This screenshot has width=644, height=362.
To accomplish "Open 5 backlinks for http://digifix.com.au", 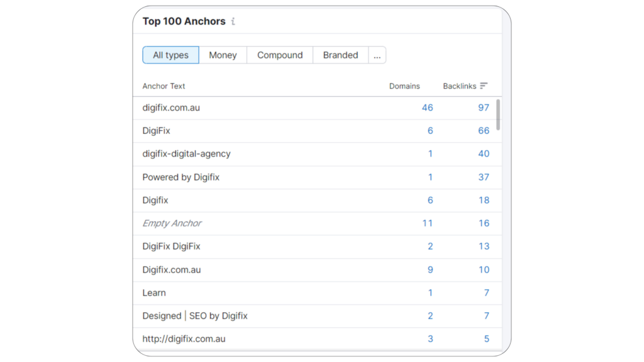I will tap(486, 339).
